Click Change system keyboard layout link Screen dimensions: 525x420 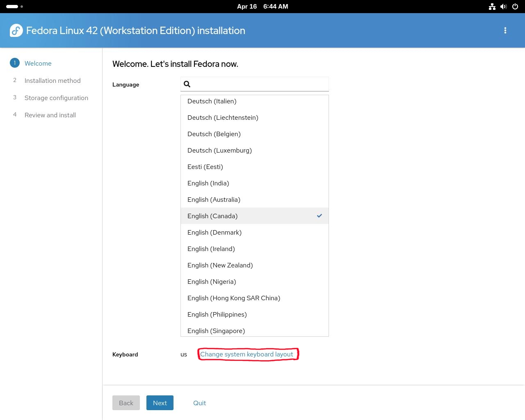pos(247,354)
